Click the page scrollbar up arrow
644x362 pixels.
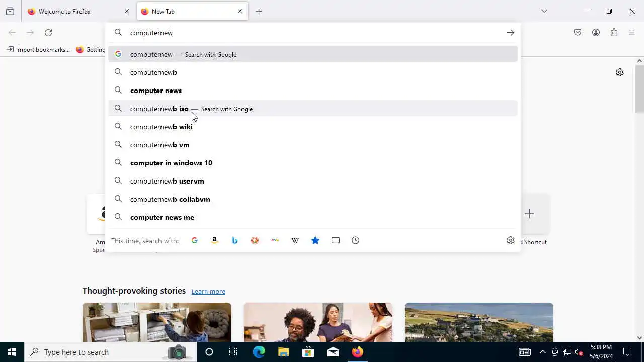pyautogui.click(x=639, y=61)
